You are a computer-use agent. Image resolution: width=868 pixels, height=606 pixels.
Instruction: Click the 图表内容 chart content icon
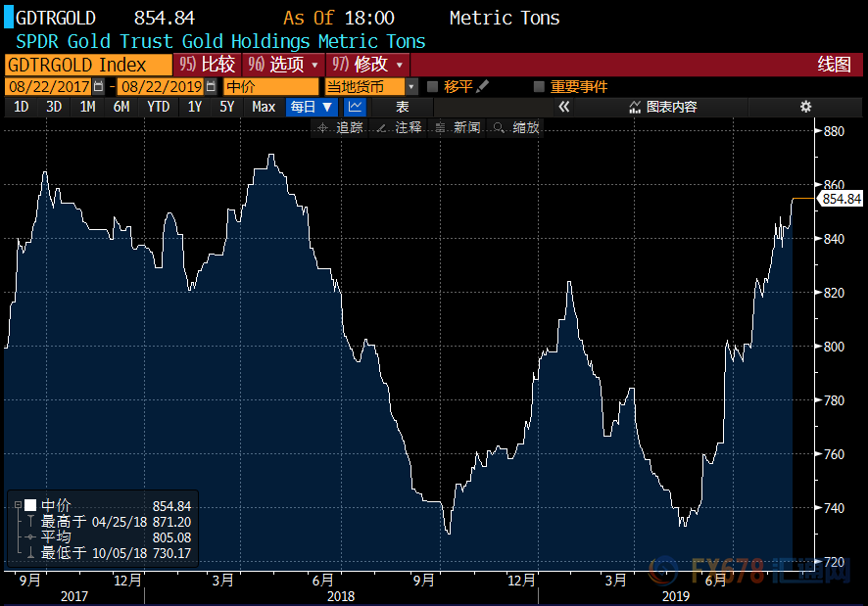(635, 107)
